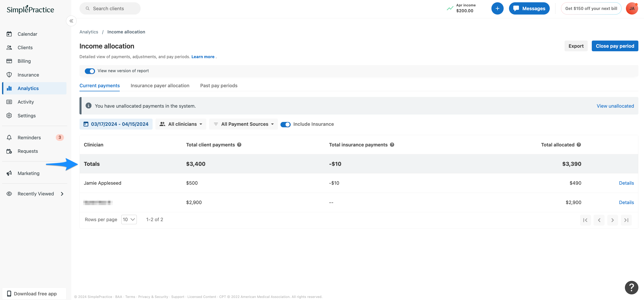Click the Terms footer link

(130, 297)
